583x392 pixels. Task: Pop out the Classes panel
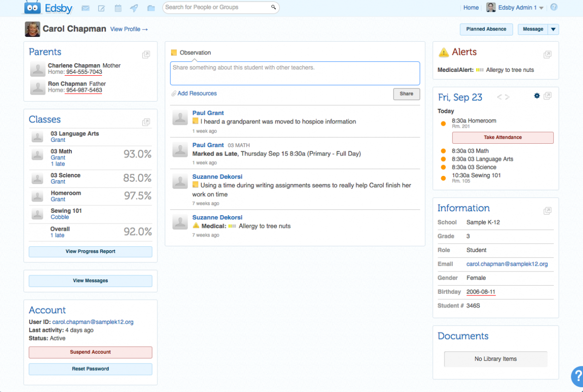pyautogui.click(x=146, y=122)
